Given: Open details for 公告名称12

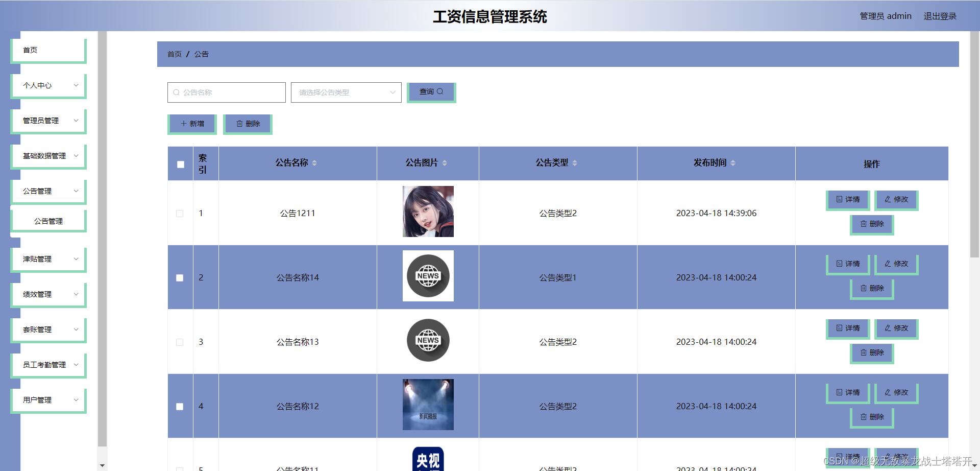Looking at the screenshot, I should pyautogui.click(x=848, y=393).
